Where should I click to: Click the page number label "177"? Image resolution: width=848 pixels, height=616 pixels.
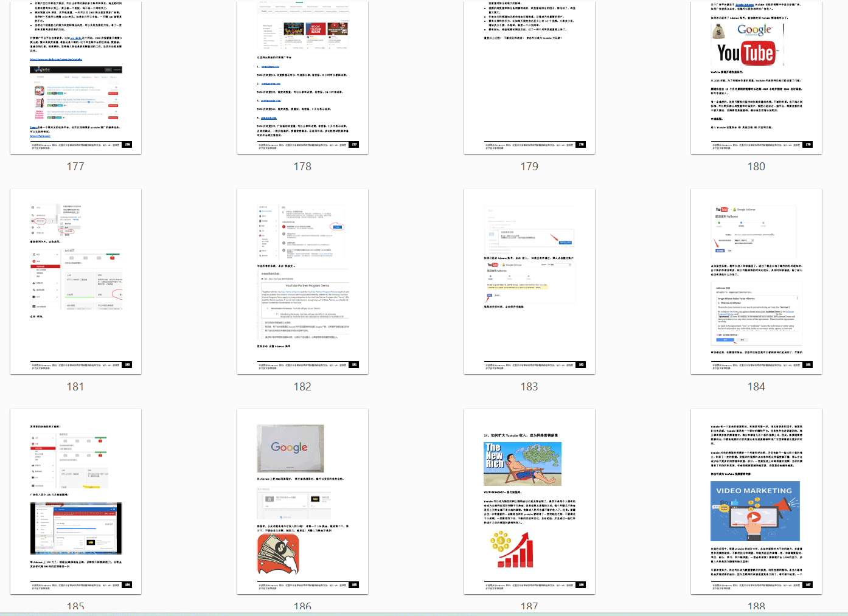click(75, 167)
